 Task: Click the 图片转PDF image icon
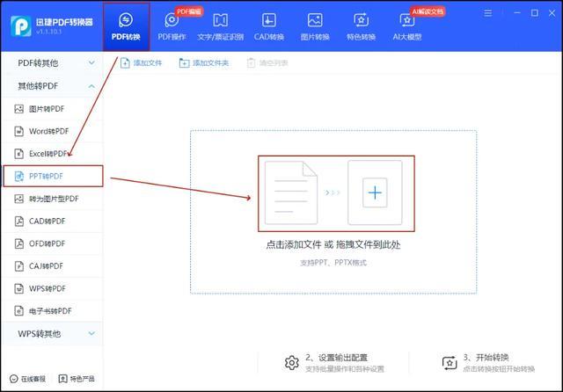(x=19, y=109)
